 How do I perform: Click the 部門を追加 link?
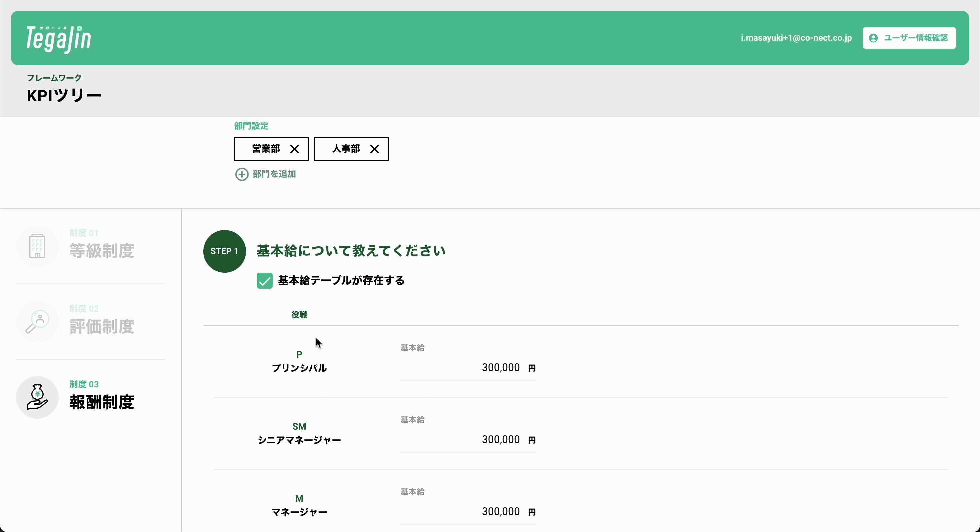click(x=274, y=174)
